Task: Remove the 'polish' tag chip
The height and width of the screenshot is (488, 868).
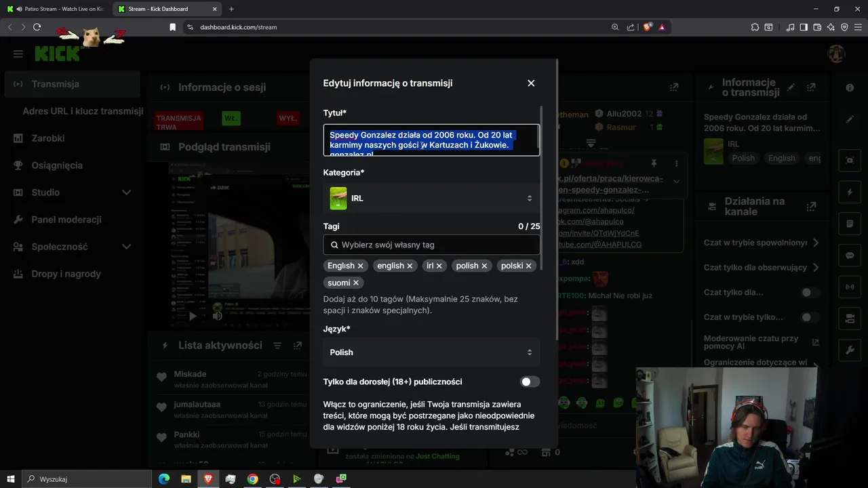Action: coord(485,266)
